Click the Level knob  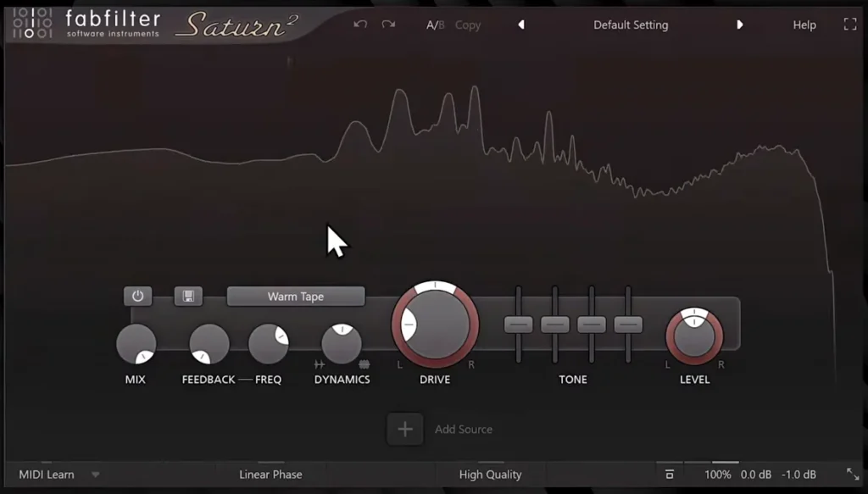point(694,337)
